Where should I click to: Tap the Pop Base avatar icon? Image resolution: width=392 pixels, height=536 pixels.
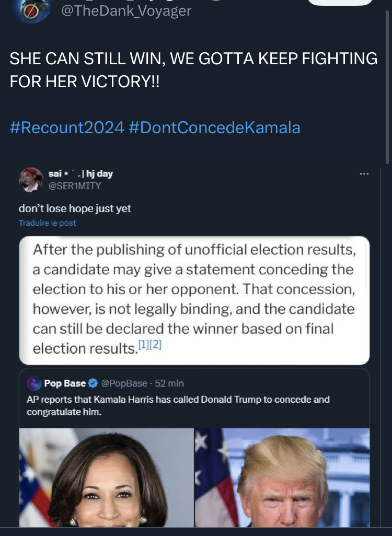pos(34,383)
